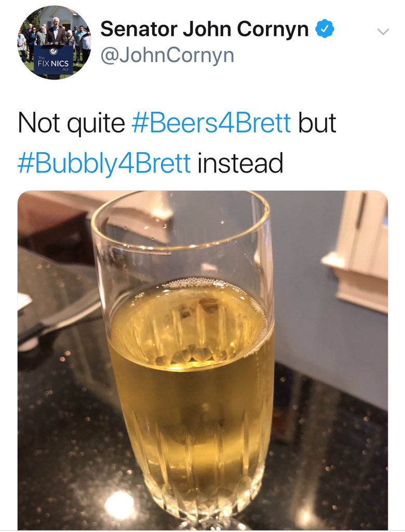Expand the tweet options chevron
The image size is (405, 532).
[x=383, y=32]
